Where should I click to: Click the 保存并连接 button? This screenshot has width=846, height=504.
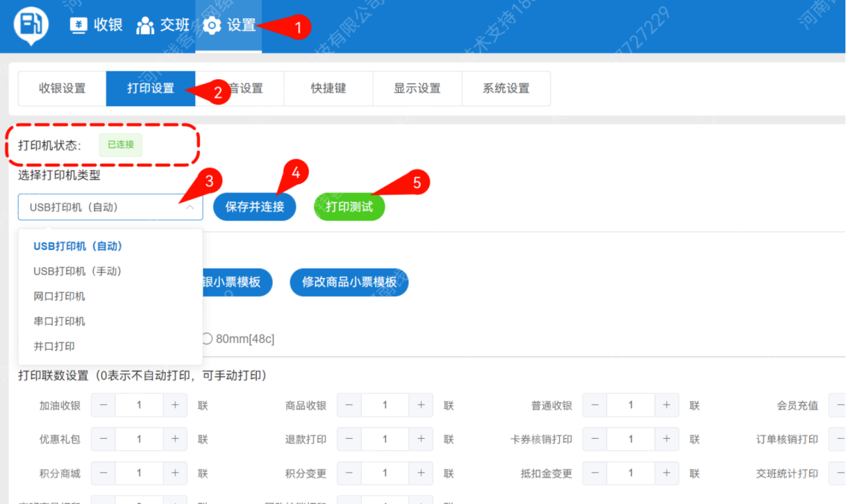tap(255, 207)
